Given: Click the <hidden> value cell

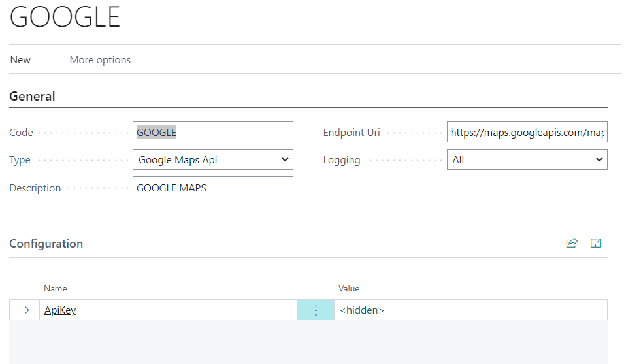Looking at the screenshot, I should click(471, 310).
